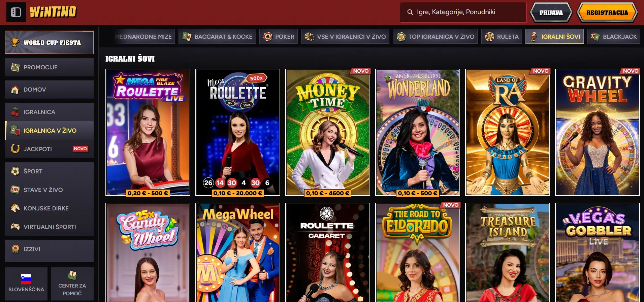Open Šport soccer ball item

click(x=49, y=171)
